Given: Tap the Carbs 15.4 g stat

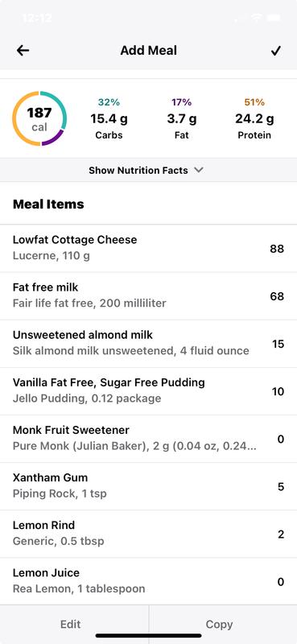Looking at the screenshot, I should [109, 118].
